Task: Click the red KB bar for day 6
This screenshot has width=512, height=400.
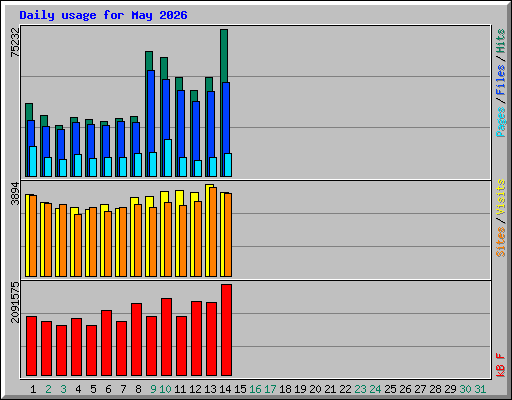Action: click(106, 343)
